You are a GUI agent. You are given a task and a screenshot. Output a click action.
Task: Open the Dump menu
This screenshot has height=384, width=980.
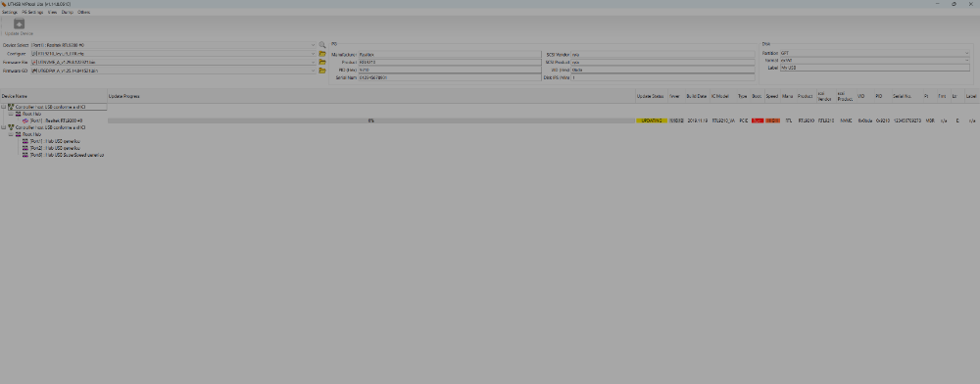click(x=67, y=12)
